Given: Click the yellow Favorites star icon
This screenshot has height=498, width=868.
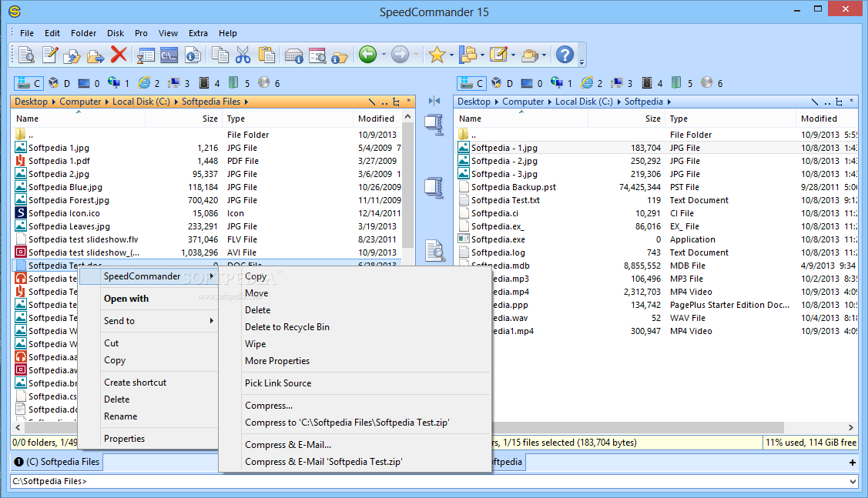Looking at the screenshot, I should (x=437, y=55).
